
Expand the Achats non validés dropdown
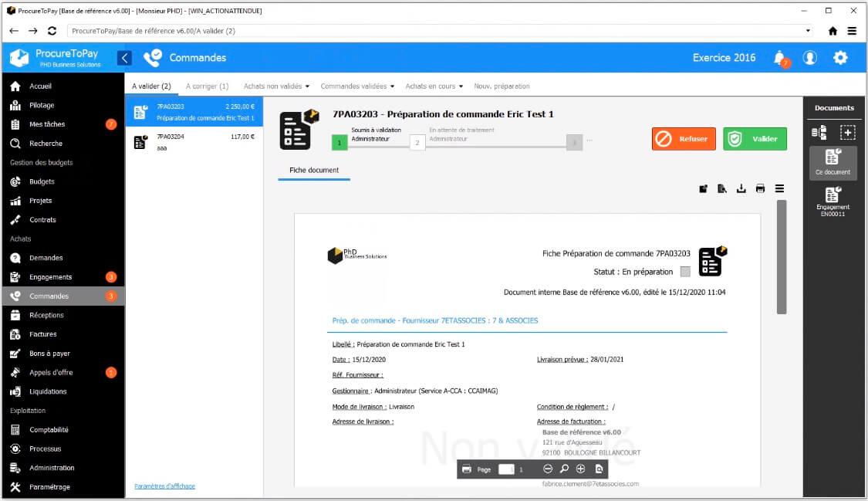click(x=276, y=86)
